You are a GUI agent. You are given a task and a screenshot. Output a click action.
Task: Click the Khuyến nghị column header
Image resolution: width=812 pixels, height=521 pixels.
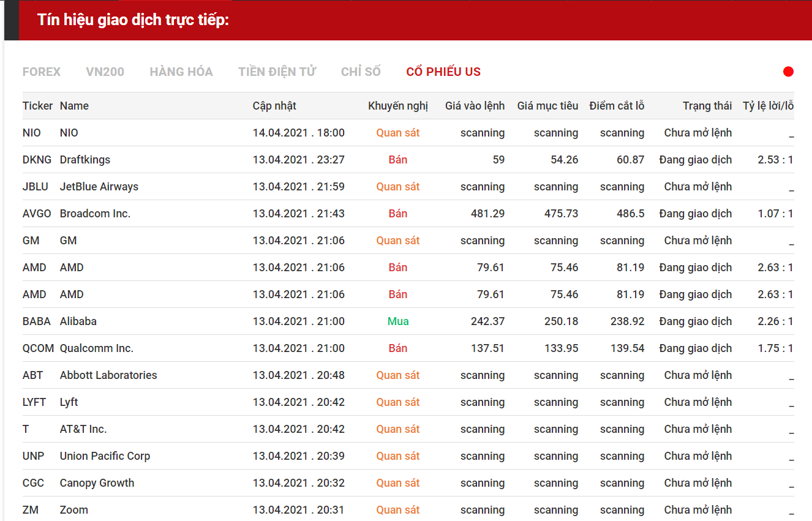click(398, 106)
